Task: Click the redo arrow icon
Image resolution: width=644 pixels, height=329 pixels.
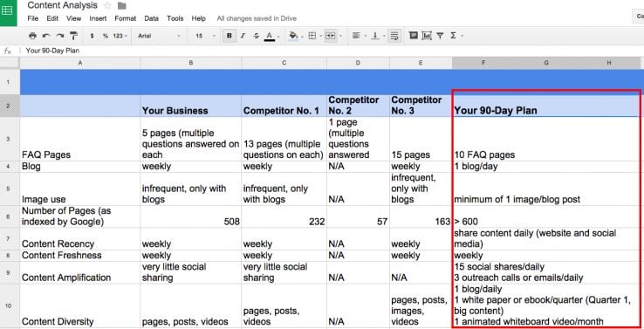Action: pyautogui.click(x=60, y=36)
